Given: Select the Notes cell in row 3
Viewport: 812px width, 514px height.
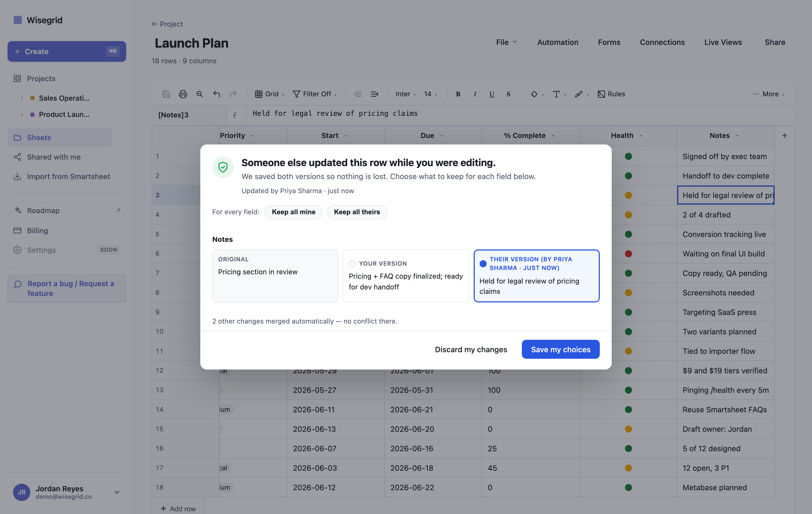Looking at the screenshot, I should click(726, 195).
